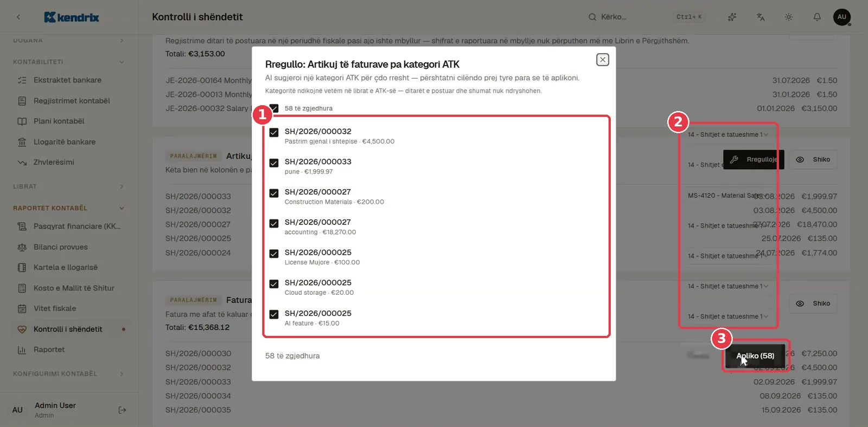Uncheck the accounting €18,270.00 row
The height and width of the screenshot is (427, 868).
click(274, 223)
